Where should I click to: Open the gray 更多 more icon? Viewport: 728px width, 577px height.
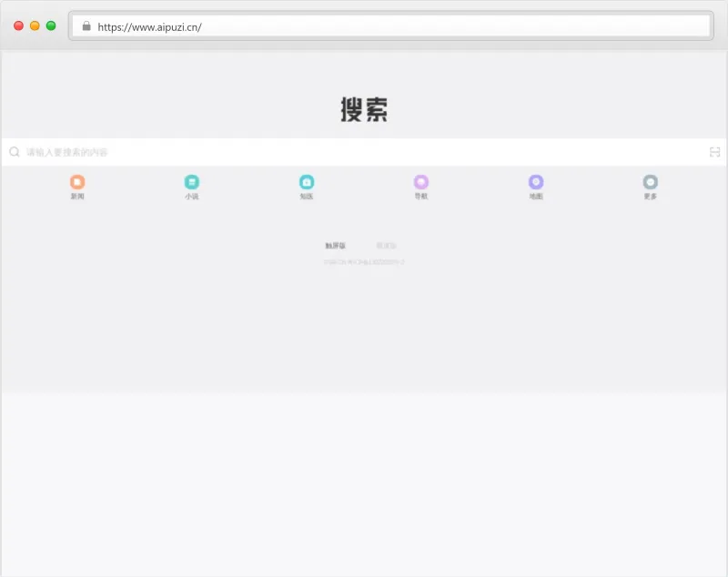[x=651, y=182]
